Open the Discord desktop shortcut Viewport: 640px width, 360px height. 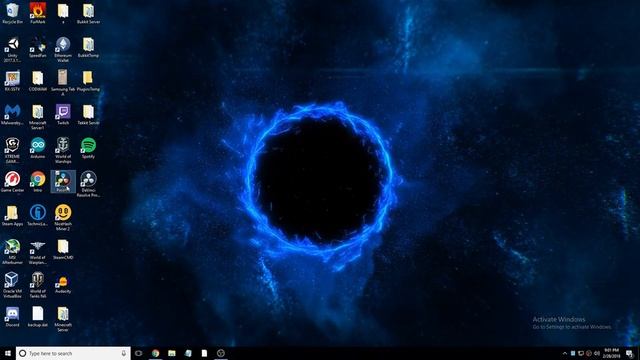pos(12,317)
